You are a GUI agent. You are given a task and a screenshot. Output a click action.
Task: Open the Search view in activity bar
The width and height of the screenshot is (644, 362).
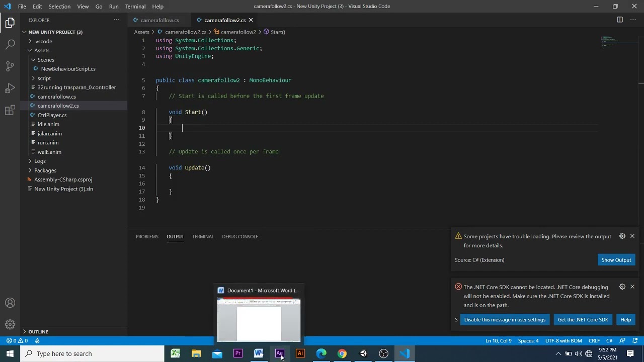coord(10,44)
